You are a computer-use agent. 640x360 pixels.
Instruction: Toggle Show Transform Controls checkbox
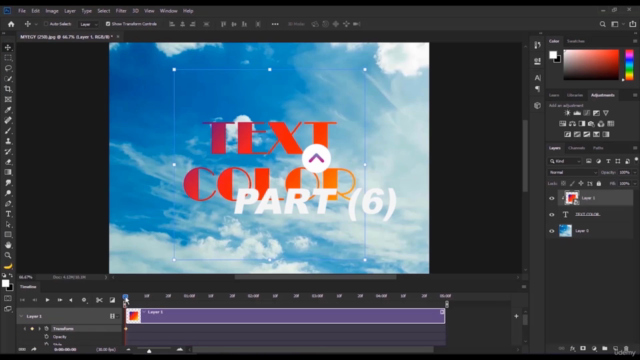click(x=108, y=24)
